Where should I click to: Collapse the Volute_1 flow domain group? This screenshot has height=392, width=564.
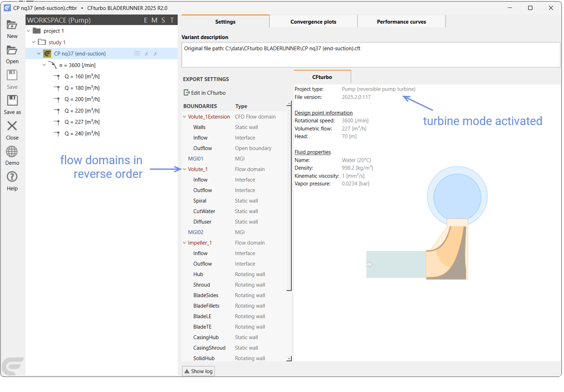click(185, 169)
